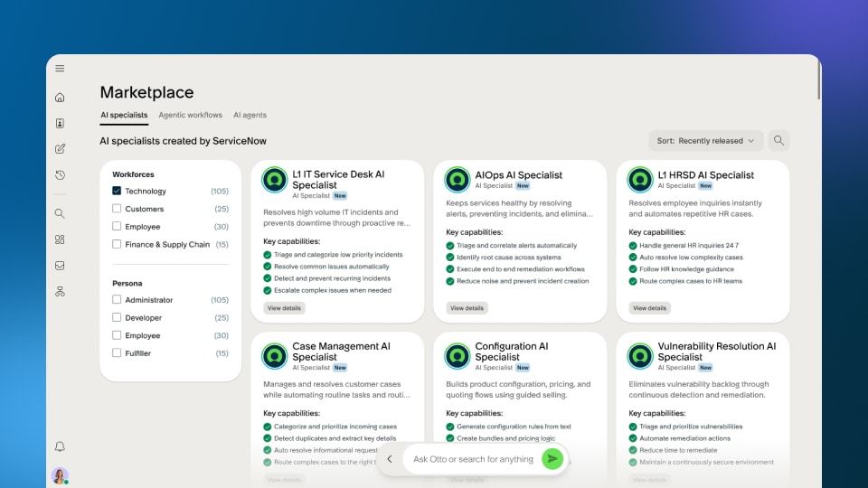The height and width of the screenshot is (488, 868).
Task: Open the dashboard grid sidebar icon
Action: (60, 239)
